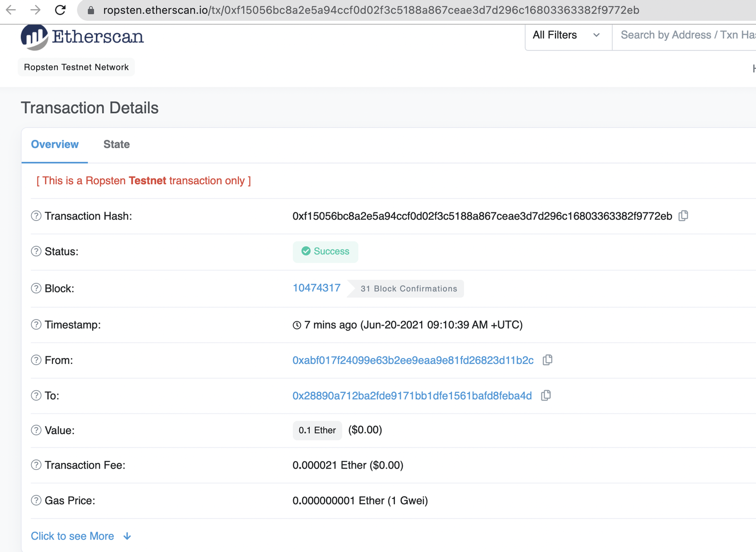Click the 'Value:' label
Screen dimensions: 756x552
point(60,430)
